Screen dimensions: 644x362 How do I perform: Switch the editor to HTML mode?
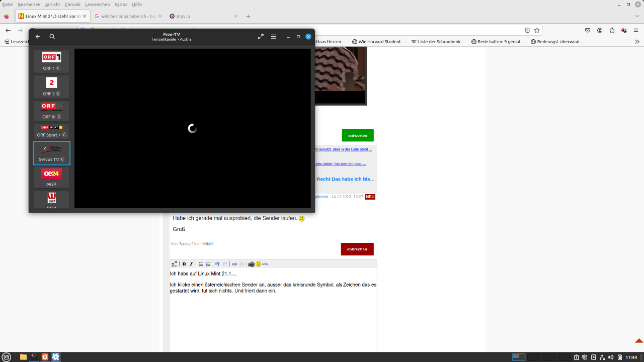click(265, 264)
